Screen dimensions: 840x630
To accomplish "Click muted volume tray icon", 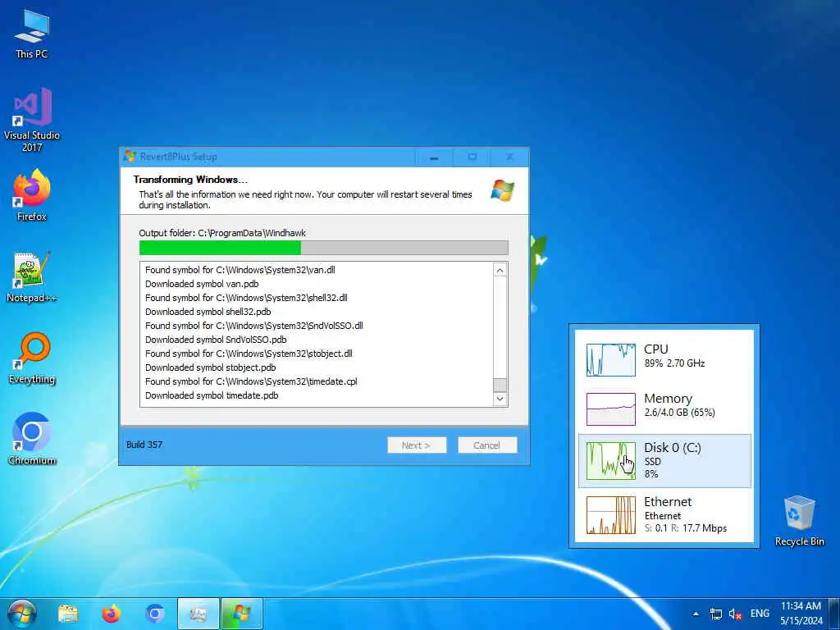I will coord(735,614).
